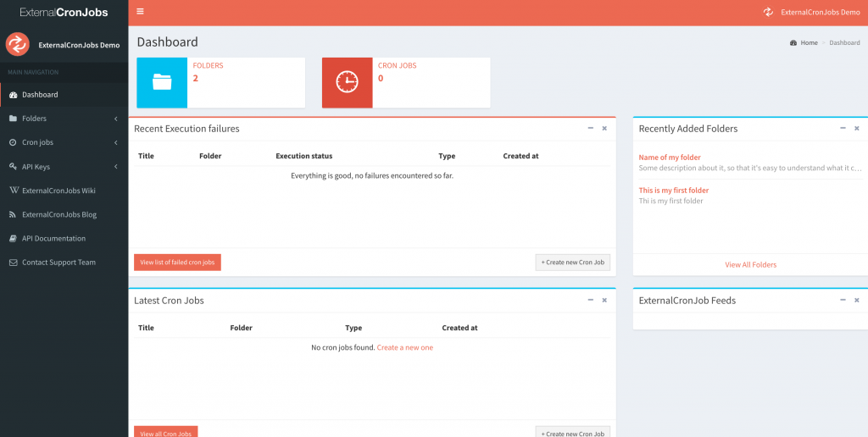Click 'Created at' header in failures table
The height and width of the screenshot is (437, 868).
coord(520,156)
